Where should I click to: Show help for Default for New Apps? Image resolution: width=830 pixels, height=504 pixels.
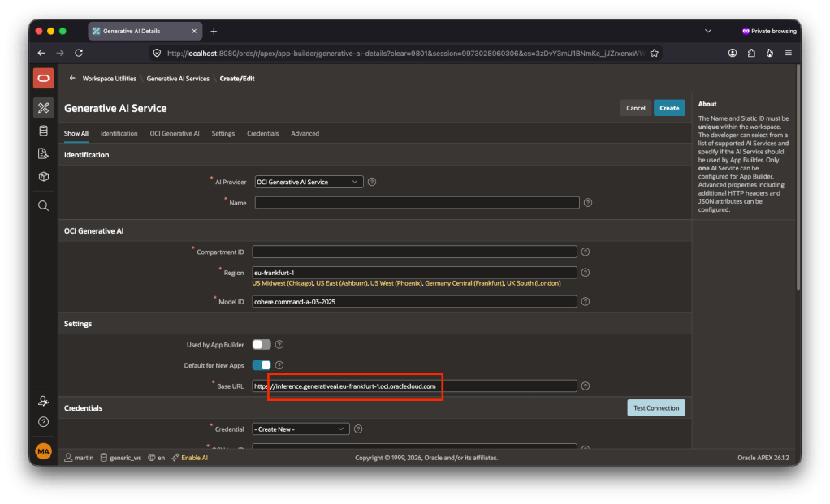[279, 365]
